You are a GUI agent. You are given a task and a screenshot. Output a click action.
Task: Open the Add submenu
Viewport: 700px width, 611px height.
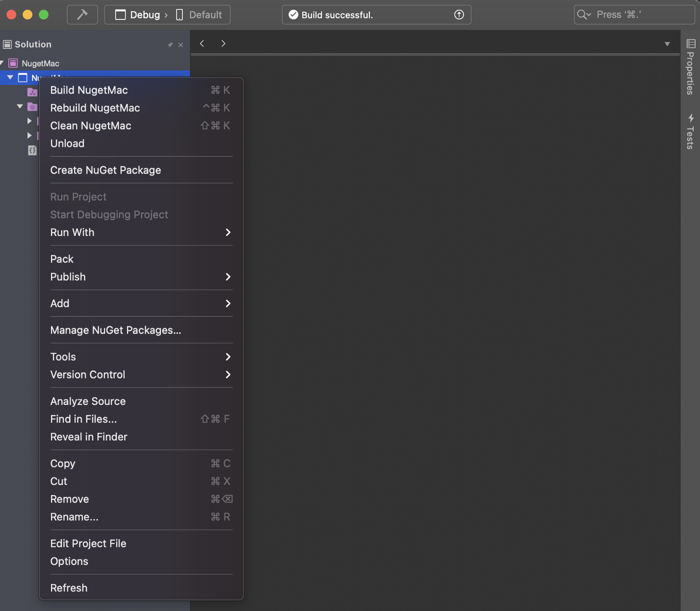pyautogui.click(x=141, y=303)
